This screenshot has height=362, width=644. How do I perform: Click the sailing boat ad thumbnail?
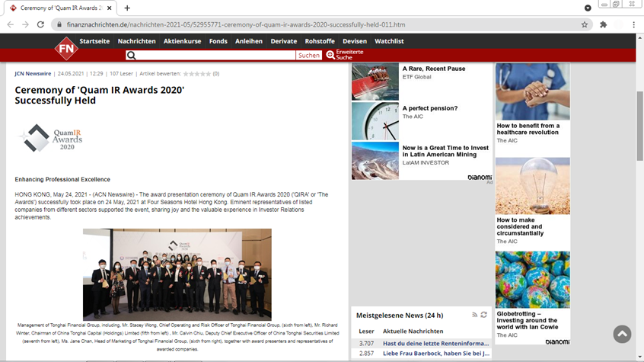pos(375,82)
